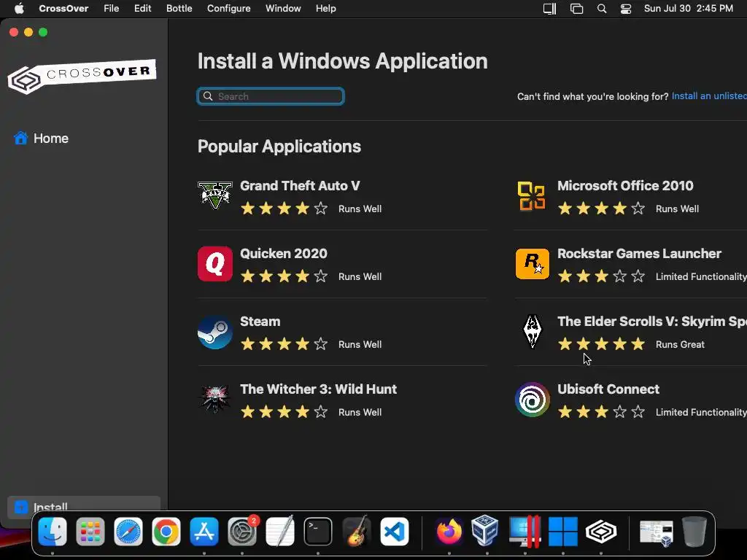Screen dimensions: 747x560
Task: Click 'Runs Well' beside the Steam entry
Action: (360, 344)
